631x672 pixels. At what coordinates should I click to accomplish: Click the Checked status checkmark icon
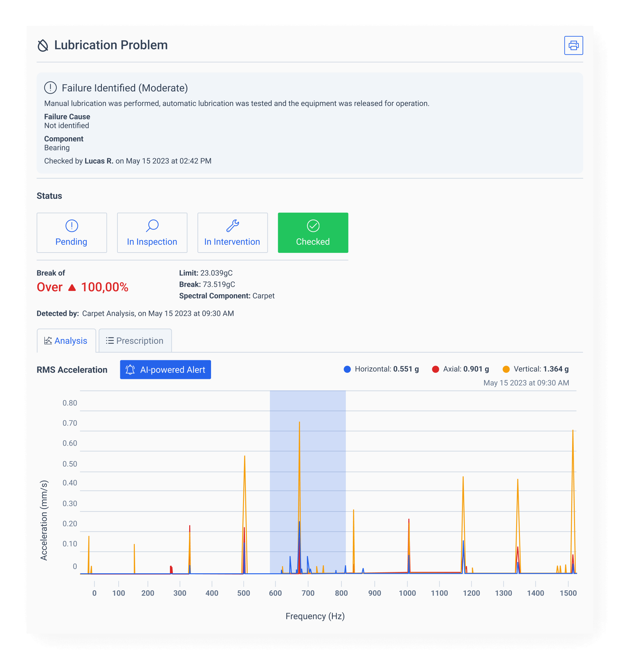click(313, 226)
